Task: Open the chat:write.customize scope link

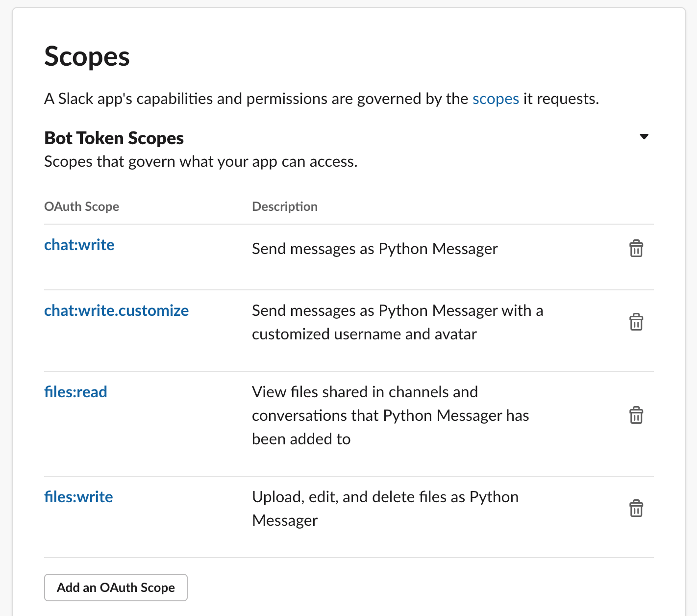Action: click(x=116, y=310)
